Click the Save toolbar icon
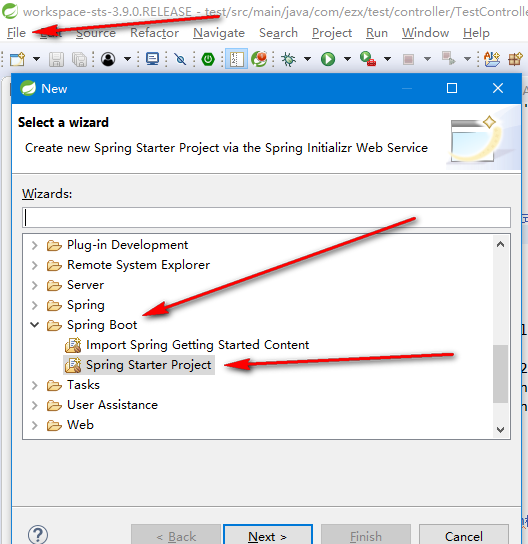This screenshot has height=544, width=528. [56, 59]
